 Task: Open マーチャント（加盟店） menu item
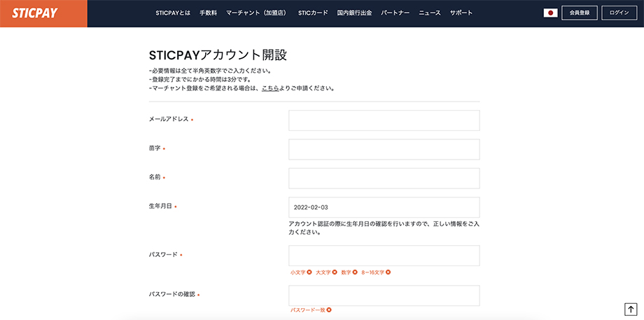pos(258,13)
